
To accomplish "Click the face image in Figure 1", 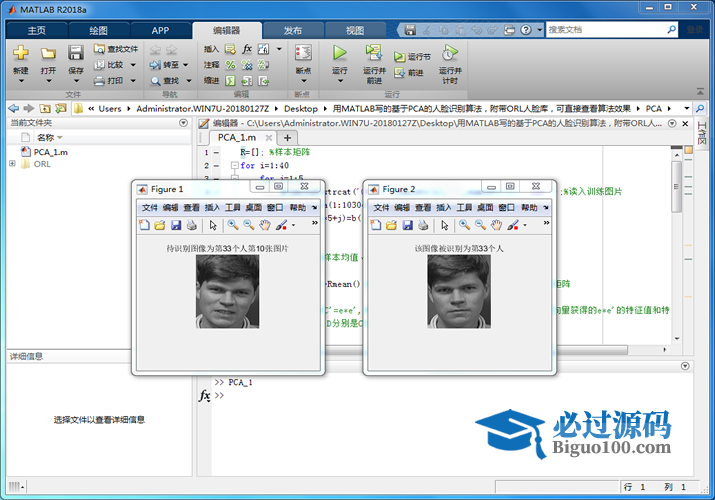I will (228, 292).
